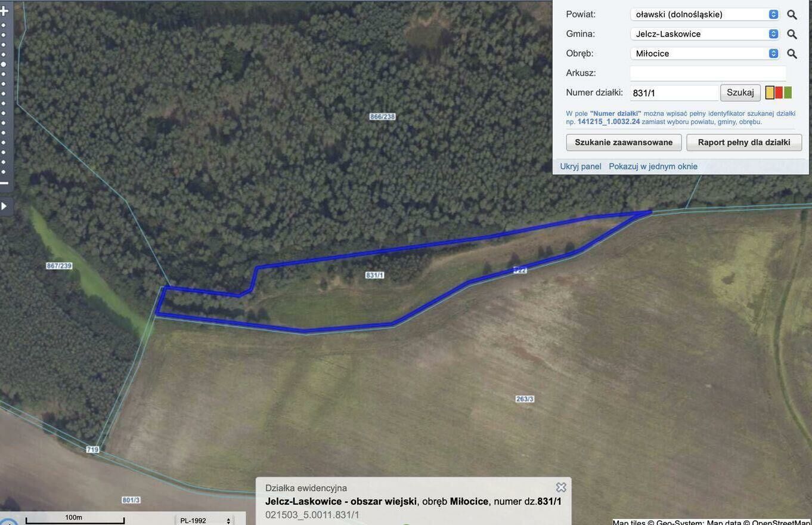Generate Raport pełny dla działki

click(744, 143)
